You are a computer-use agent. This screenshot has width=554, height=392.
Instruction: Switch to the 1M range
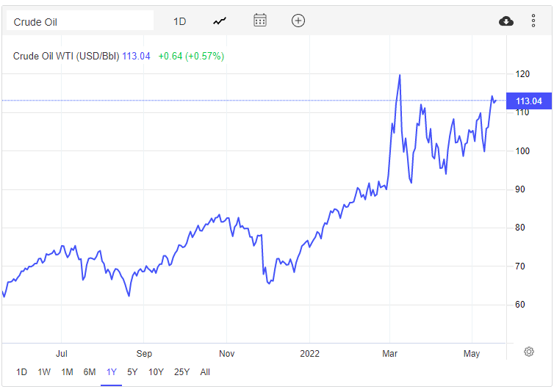point(67,372)
